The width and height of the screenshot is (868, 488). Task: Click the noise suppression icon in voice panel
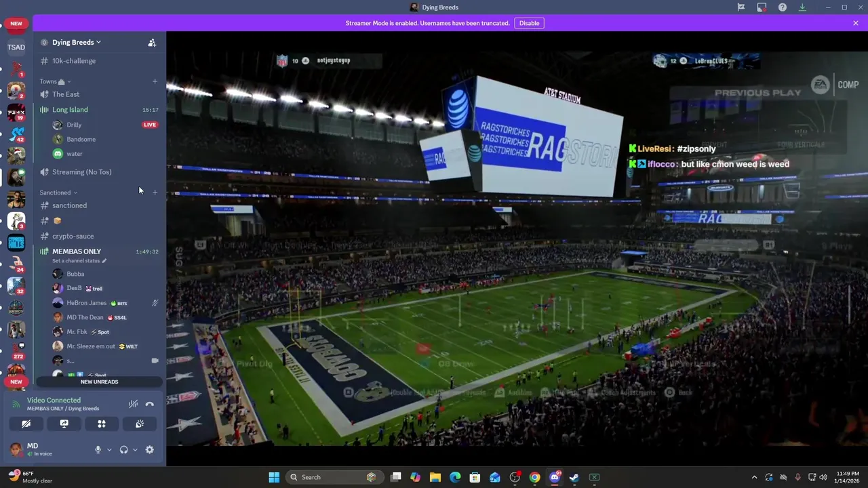coord(134,404)
